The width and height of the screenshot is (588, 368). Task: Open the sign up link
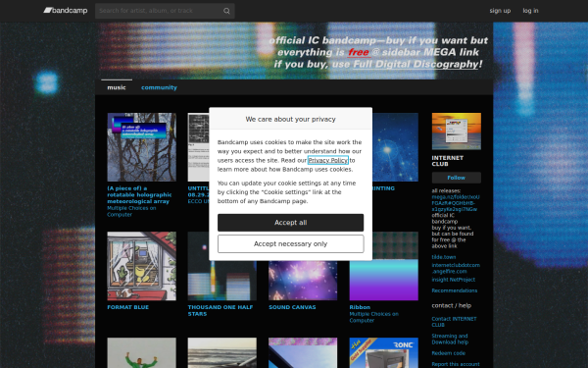pyautogui.click(x=500, y=11)
